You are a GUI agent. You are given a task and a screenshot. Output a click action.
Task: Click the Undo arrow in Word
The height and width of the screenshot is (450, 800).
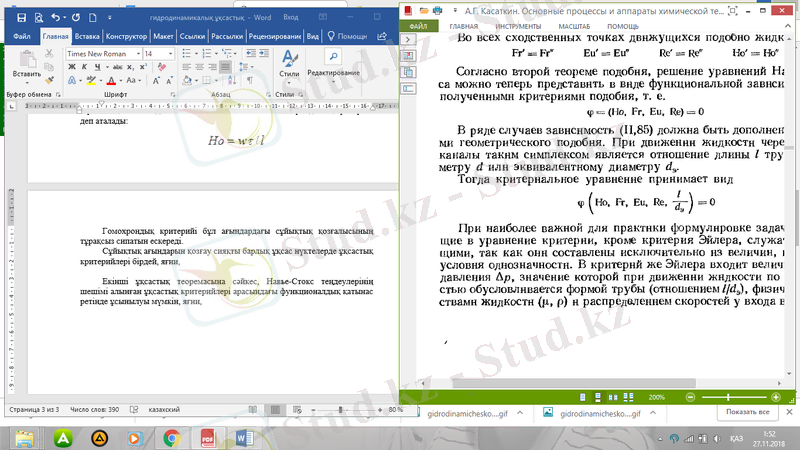(55, 17)
